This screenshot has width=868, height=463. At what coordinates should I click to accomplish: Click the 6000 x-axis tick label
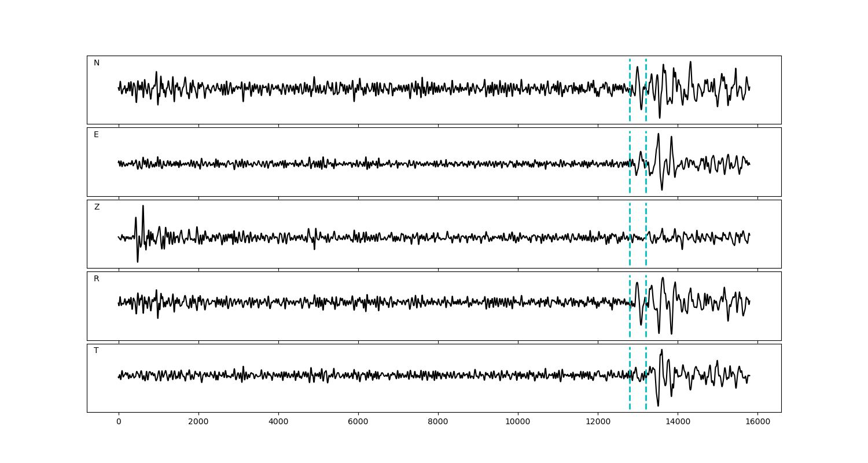[358, 422]
